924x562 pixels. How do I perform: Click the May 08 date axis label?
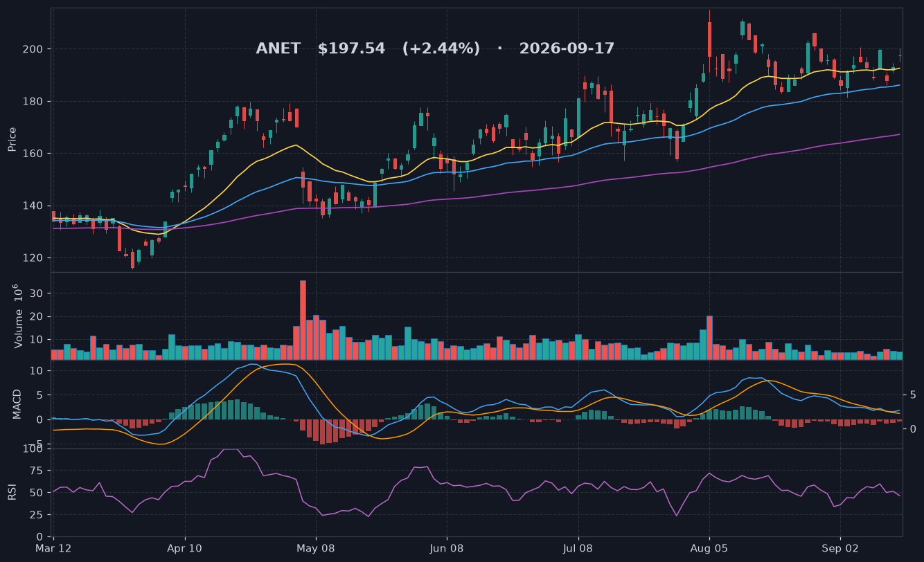click(x=316, y=547)
